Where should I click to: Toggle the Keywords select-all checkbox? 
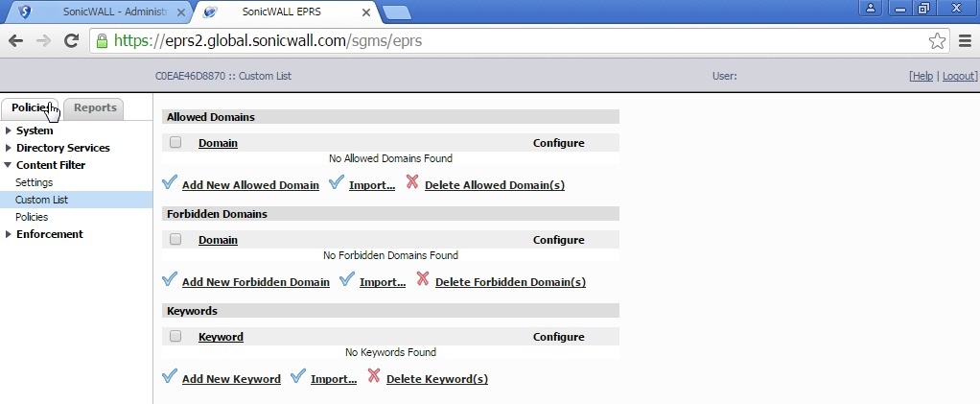click(x=175, y=336)
